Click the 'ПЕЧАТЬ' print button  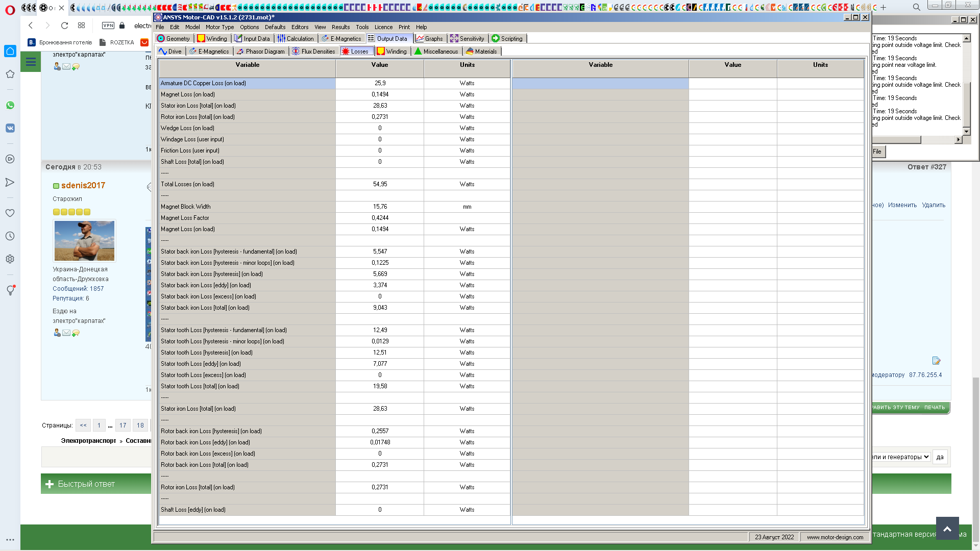(935, 408)
